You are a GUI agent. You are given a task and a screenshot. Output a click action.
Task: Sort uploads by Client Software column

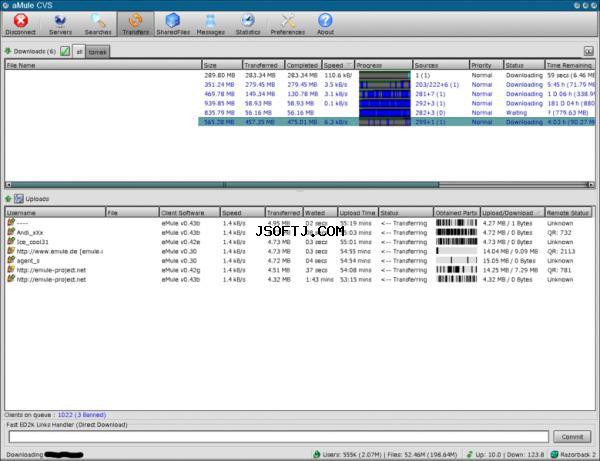(189, 212)
